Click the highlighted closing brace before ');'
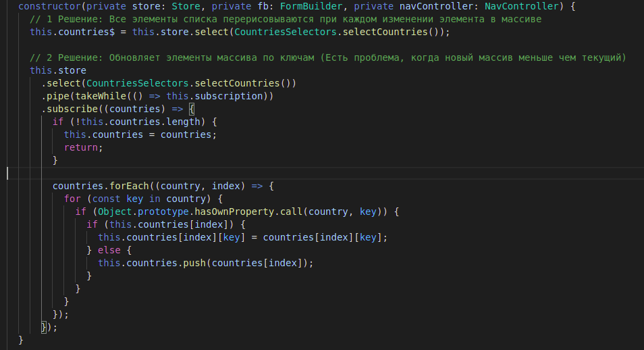Screen dimensions: 644x350 click(44, 328)
